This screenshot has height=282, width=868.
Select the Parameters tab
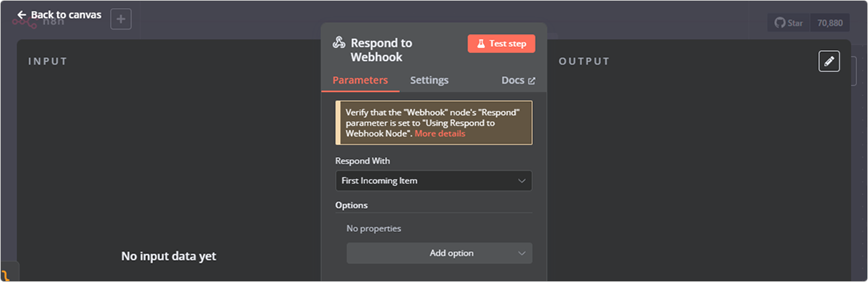[360, 80]
